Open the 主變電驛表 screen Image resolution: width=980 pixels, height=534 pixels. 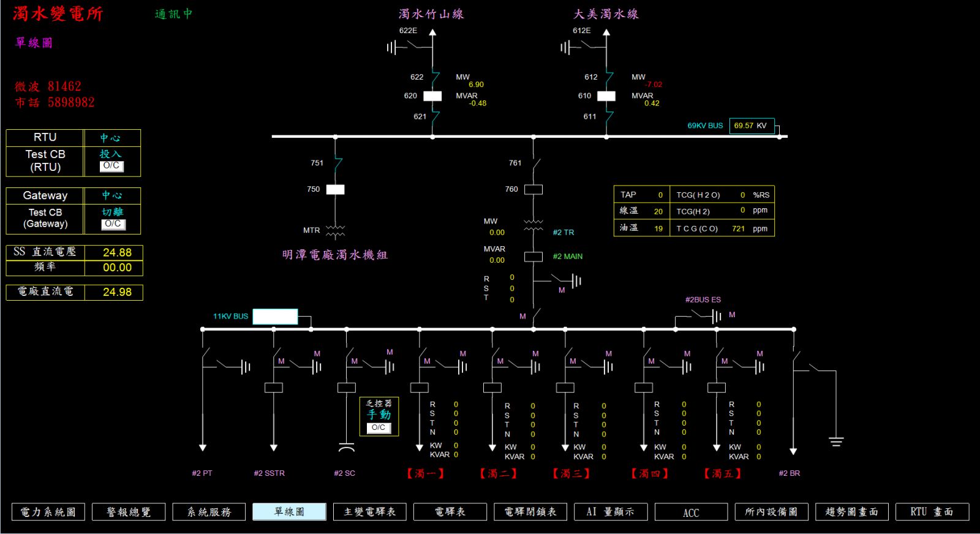(x=370, y=512)
